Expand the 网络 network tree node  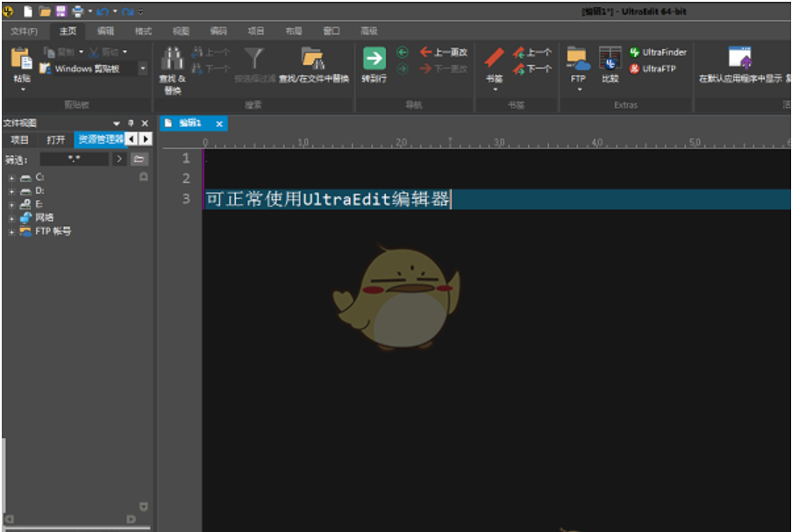pos(11,218)
